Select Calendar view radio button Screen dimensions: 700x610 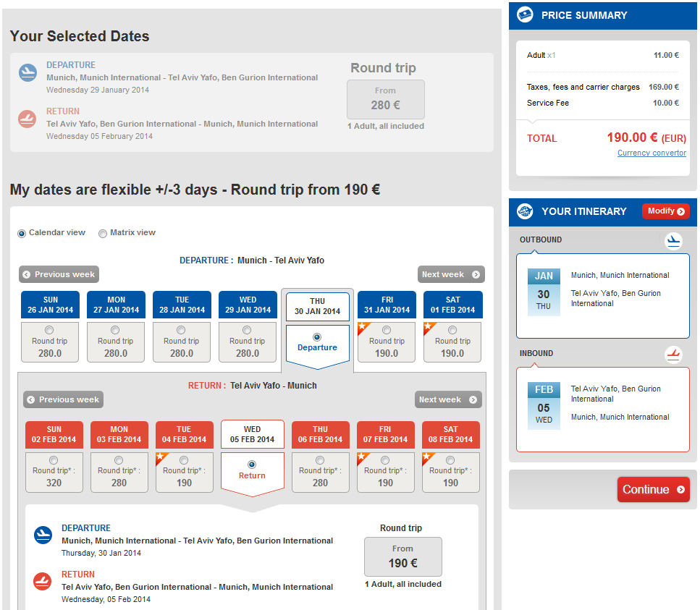(22, 234)
